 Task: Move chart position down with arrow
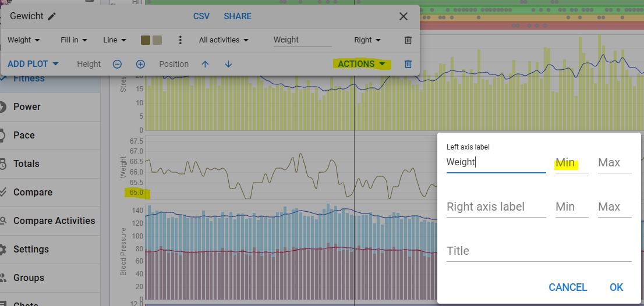[228, 64]
